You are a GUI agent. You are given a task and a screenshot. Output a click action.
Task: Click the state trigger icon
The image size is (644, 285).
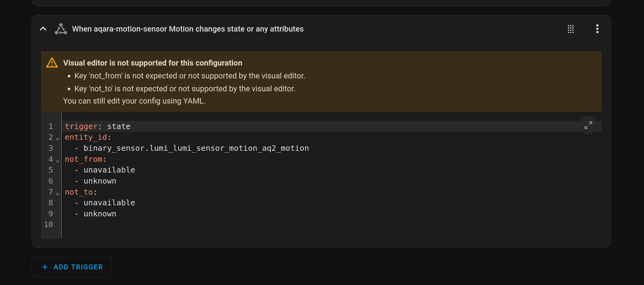pos(61,29)
